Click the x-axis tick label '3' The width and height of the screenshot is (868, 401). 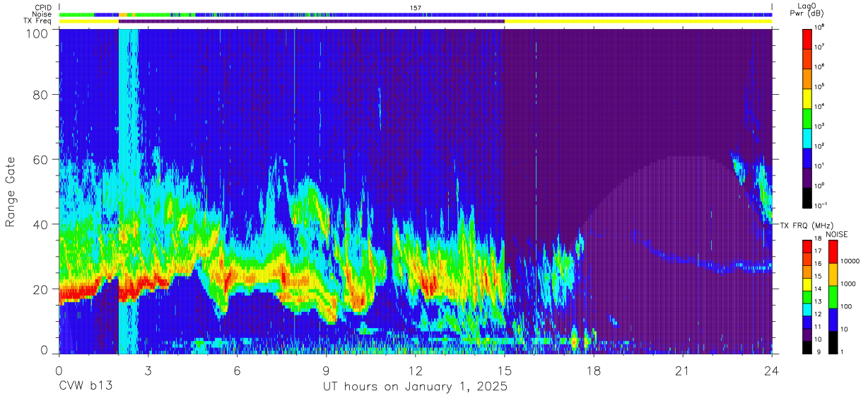pyautogui.click(x=148, y=370)
